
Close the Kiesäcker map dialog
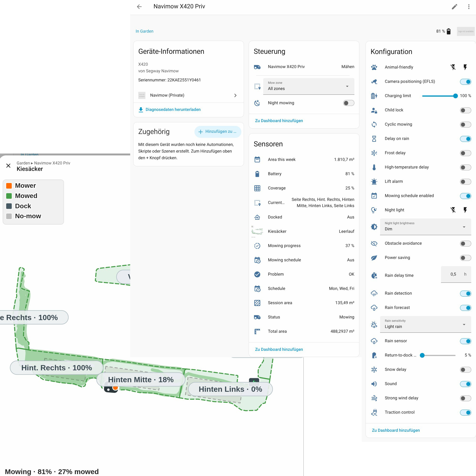tap(8, 166)
